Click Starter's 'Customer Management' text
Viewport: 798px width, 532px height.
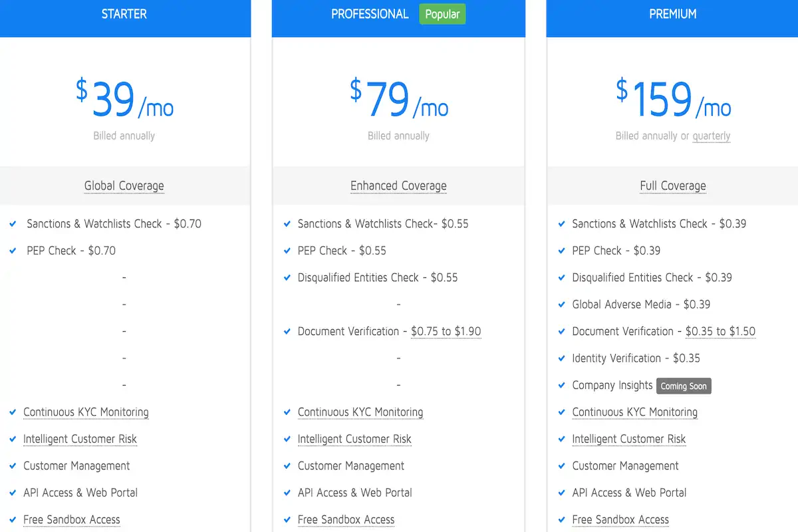[x=76, y=466]
